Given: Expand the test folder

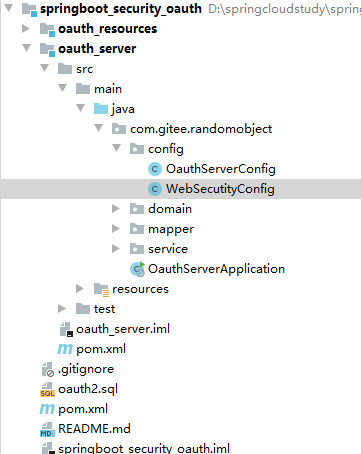Looking at the screenshot, I should coord(62,309).
